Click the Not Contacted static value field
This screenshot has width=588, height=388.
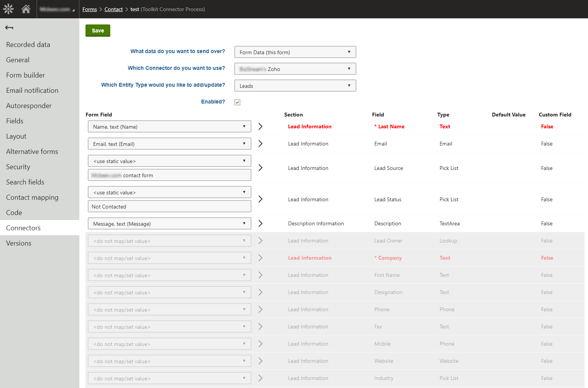[169, 207]
